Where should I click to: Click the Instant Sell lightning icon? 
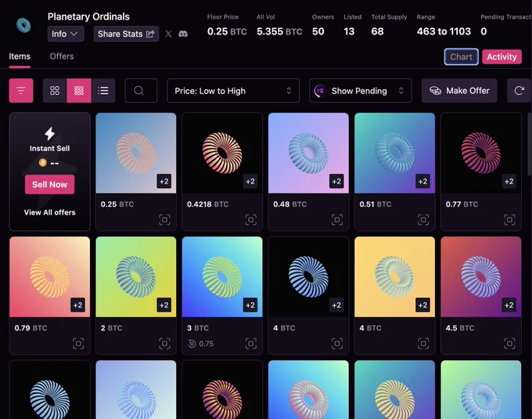pyautogui.click(x=49, y=133)
